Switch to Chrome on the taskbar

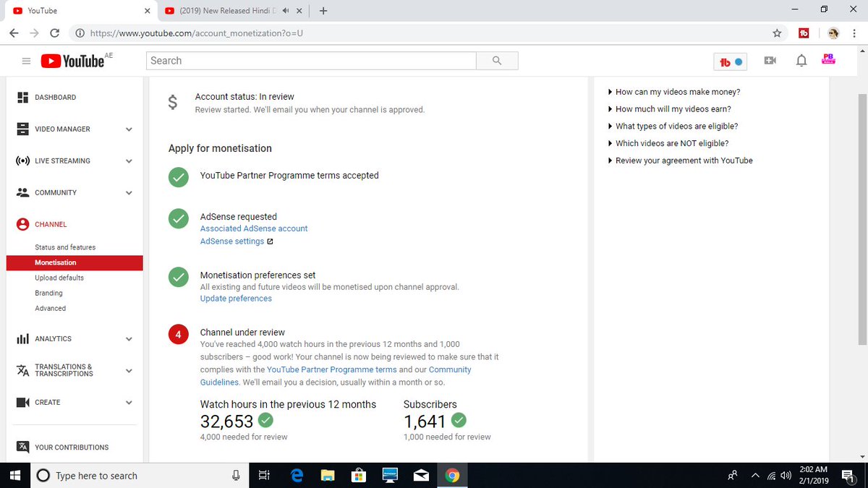452,475
